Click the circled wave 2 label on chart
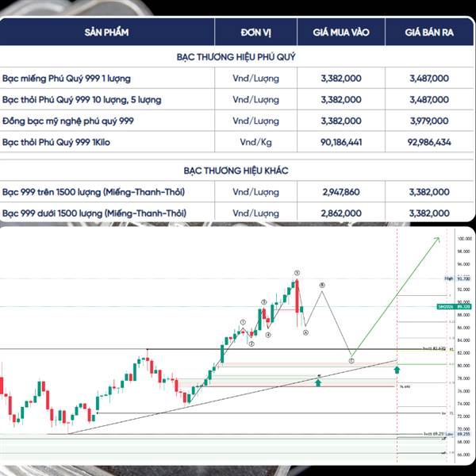Screen dimensions: 476x476 [251, 344]
